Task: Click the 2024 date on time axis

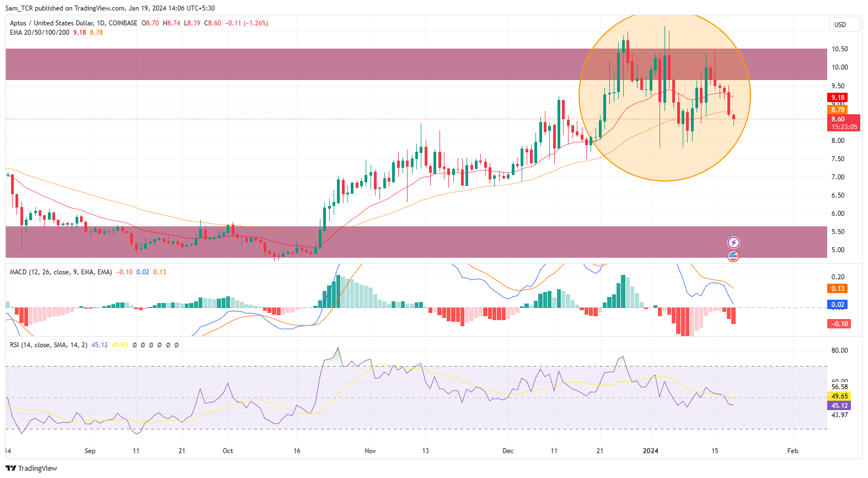Action: click(x=651, y=451)
